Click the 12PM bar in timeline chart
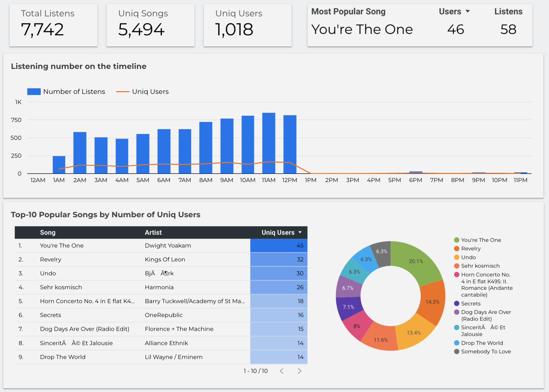 point(290,144)
